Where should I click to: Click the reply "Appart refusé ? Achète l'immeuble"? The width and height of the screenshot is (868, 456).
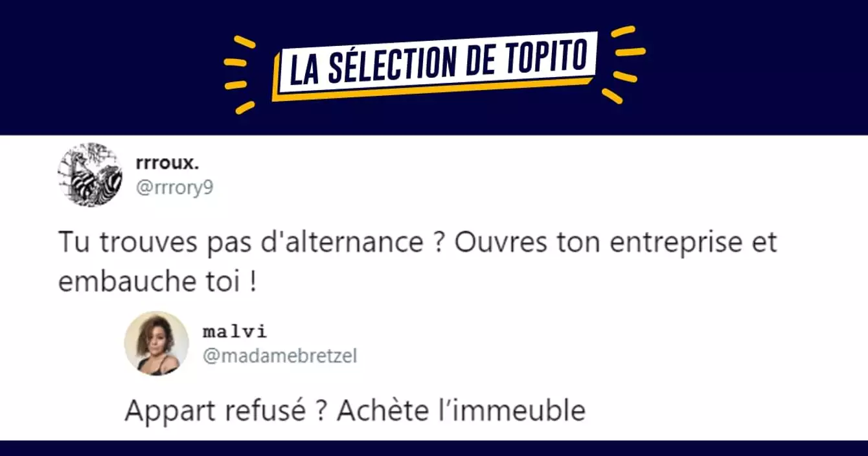354,410
